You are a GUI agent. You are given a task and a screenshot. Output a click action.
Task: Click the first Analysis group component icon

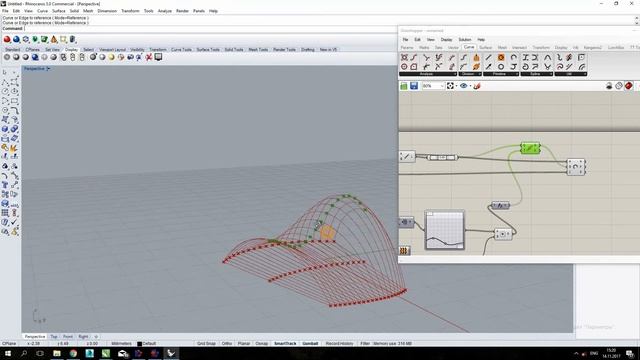click(x=404, y=58)
